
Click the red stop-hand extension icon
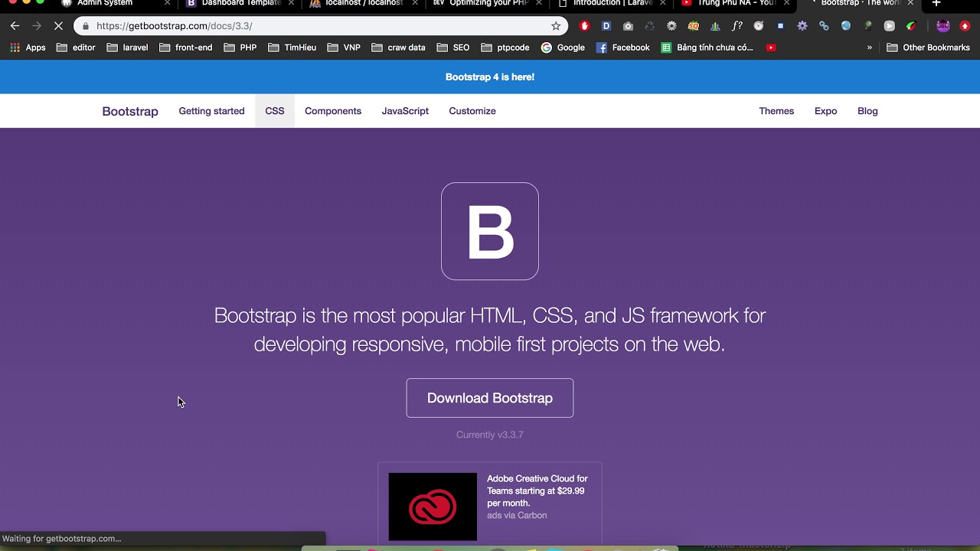[585, 26]
